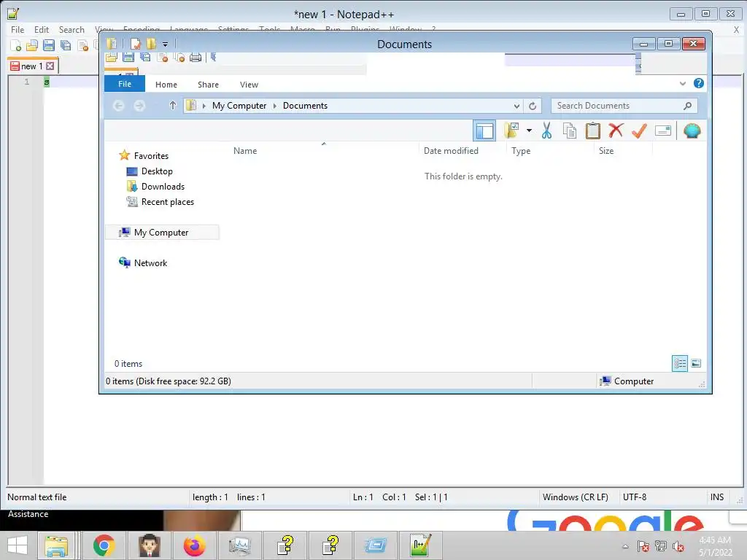Click the New file icon in Notepad++ toolbar

click(16, 45)
